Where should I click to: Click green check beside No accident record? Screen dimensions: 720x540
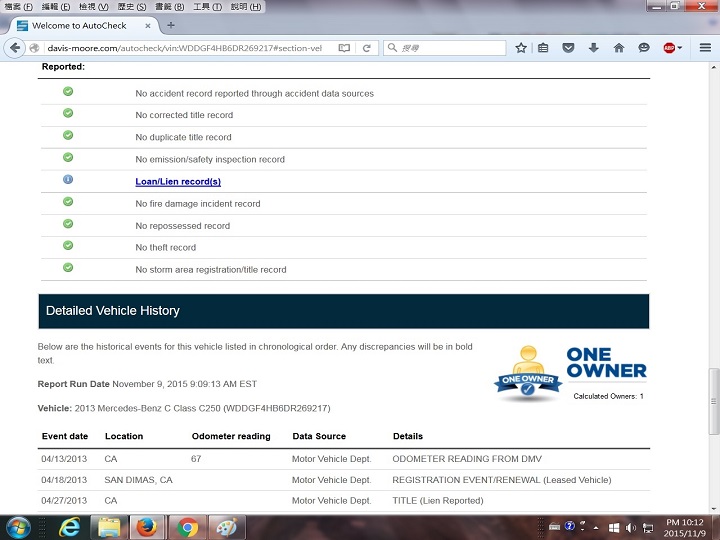coord(68,91)
